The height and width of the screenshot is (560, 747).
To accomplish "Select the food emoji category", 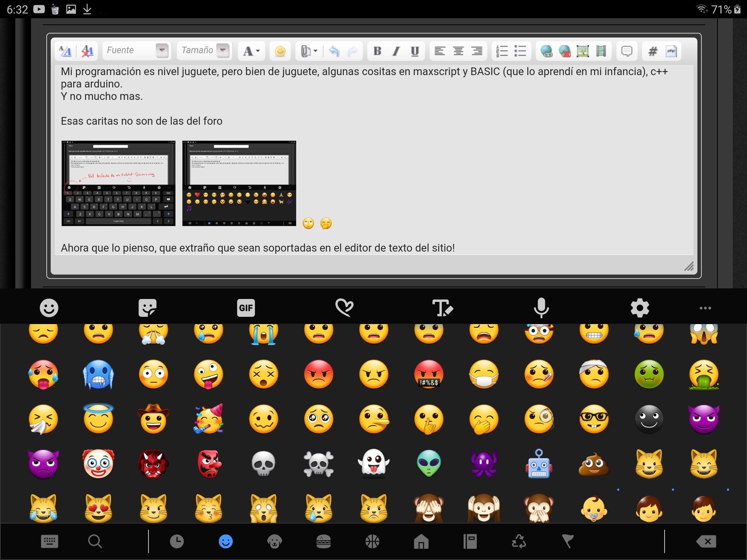I will click(323, 541).
